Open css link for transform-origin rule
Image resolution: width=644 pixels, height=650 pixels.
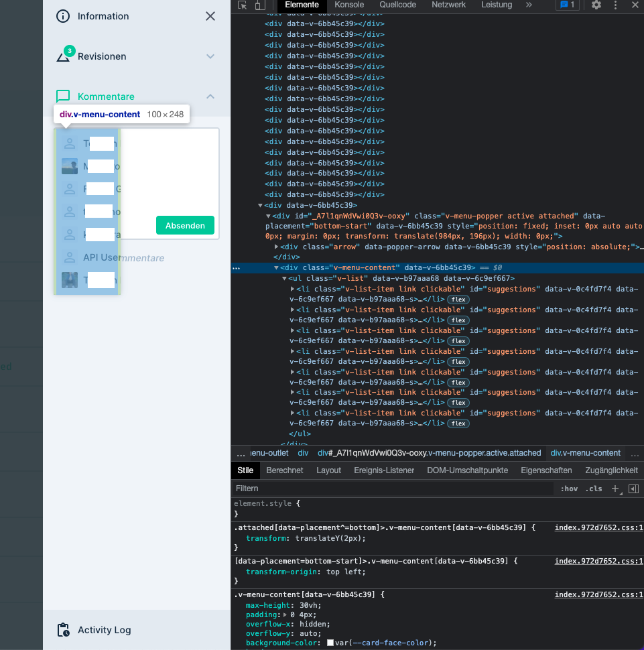point(599,562)
